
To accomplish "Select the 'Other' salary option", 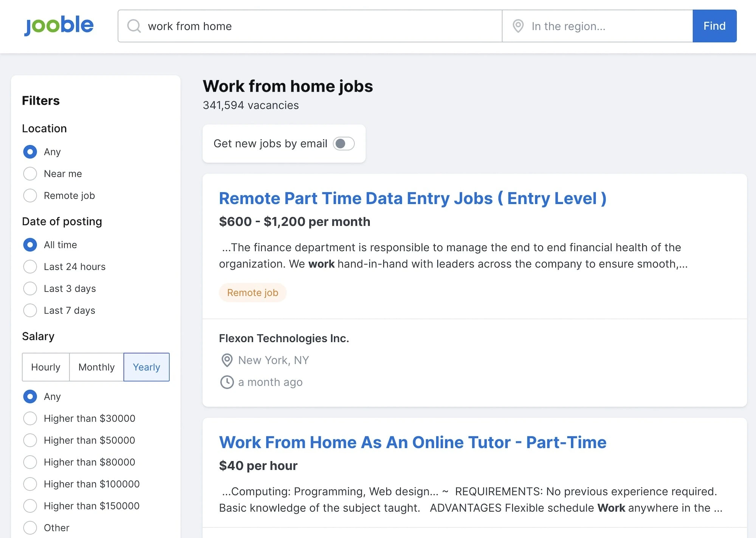I will (x=30, y=527).
